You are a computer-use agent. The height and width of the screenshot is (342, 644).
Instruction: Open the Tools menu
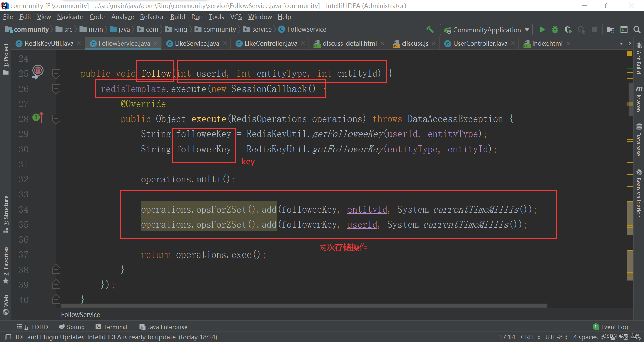coord(216,17)
